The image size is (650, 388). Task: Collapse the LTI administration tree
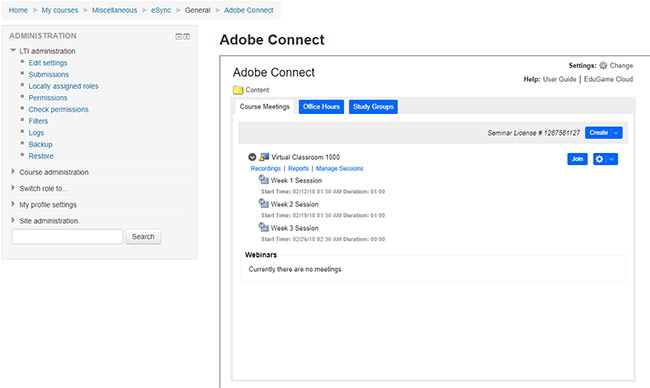(13, 51)
